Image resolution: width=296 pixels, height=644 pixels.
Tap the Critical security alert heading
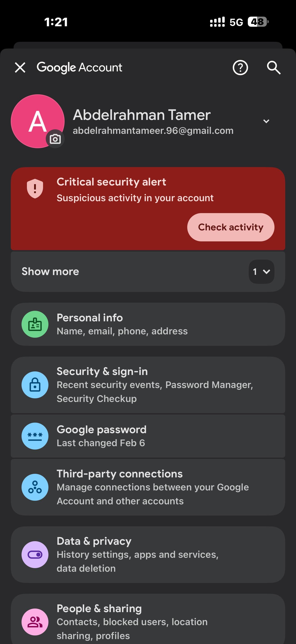(111, 182)
